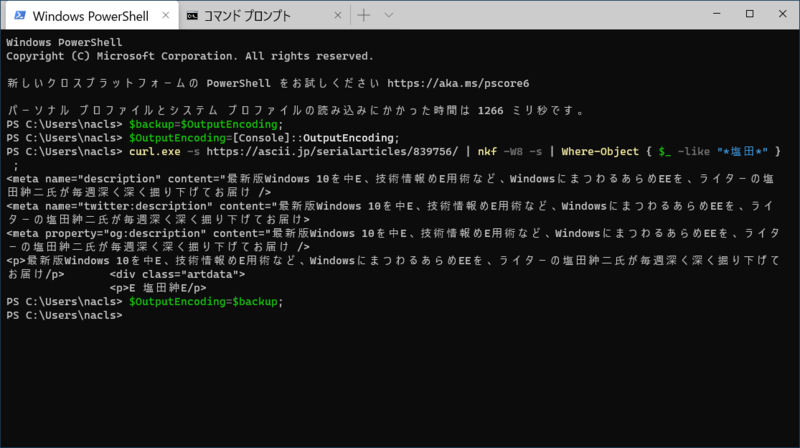Click the ascii.jp URL in curl command
Image resolution: width=800 pixels, height=448 pixels.
(332, 152)
